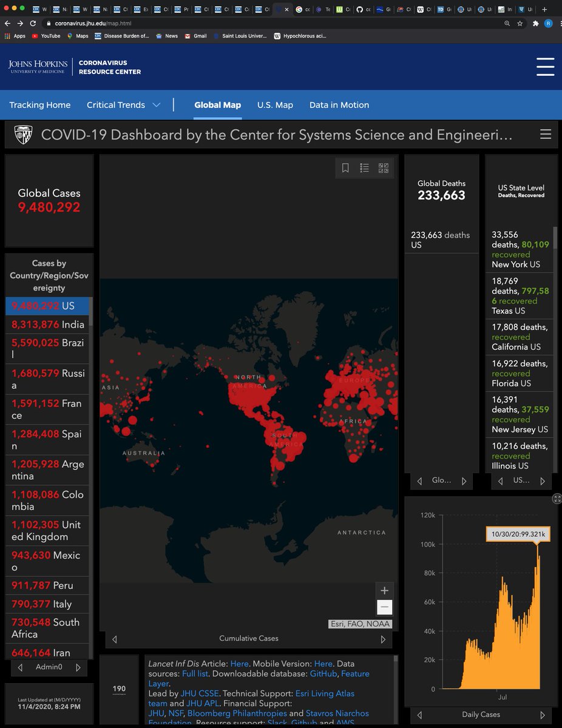Screen dimensions: 562x728
Task: Open the GitHub downloadable database link
Action: [322, 673]
